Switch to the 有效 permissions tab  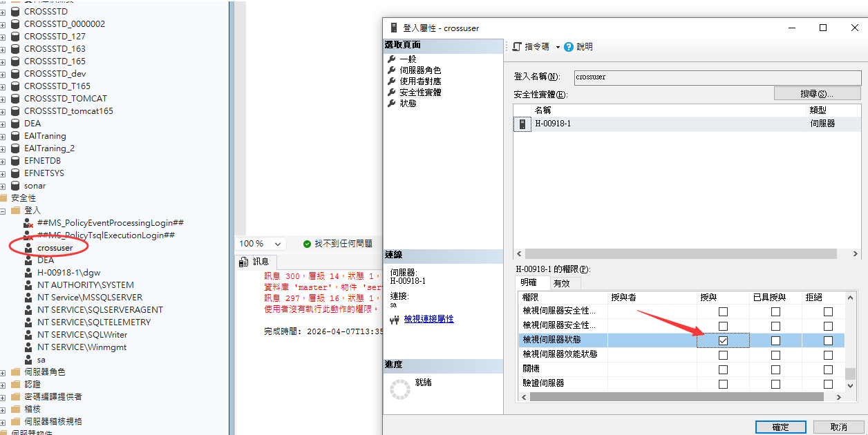point(561,283)
